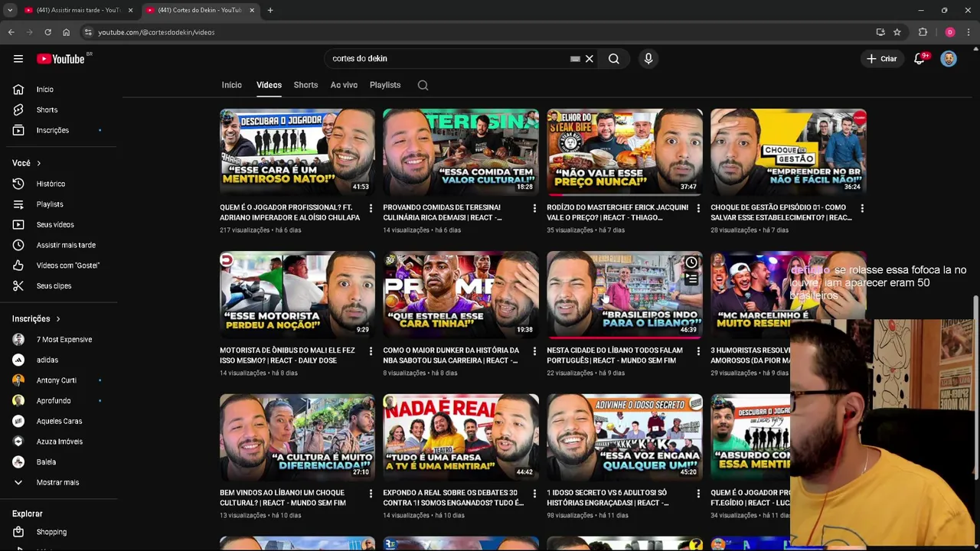
Task: Reload the page in the browser
Action: [47, 32]
